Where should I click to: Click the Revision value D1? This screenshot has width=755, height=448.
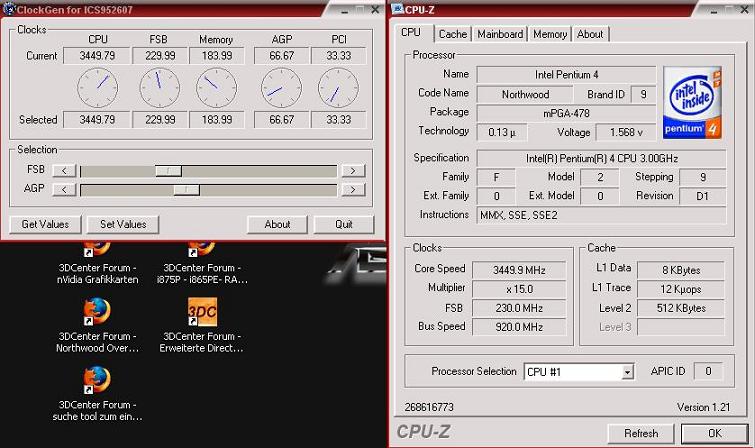(703, 196)
